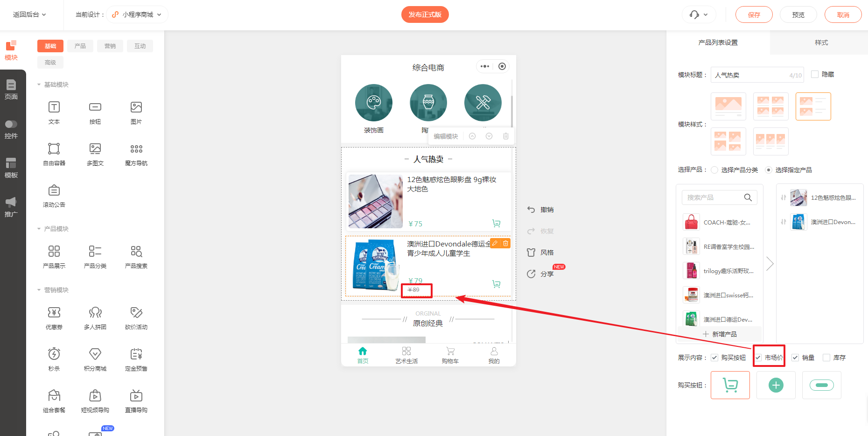Choose the plus circle buy button style
868x436 pixels.
[x=776, y=385]
